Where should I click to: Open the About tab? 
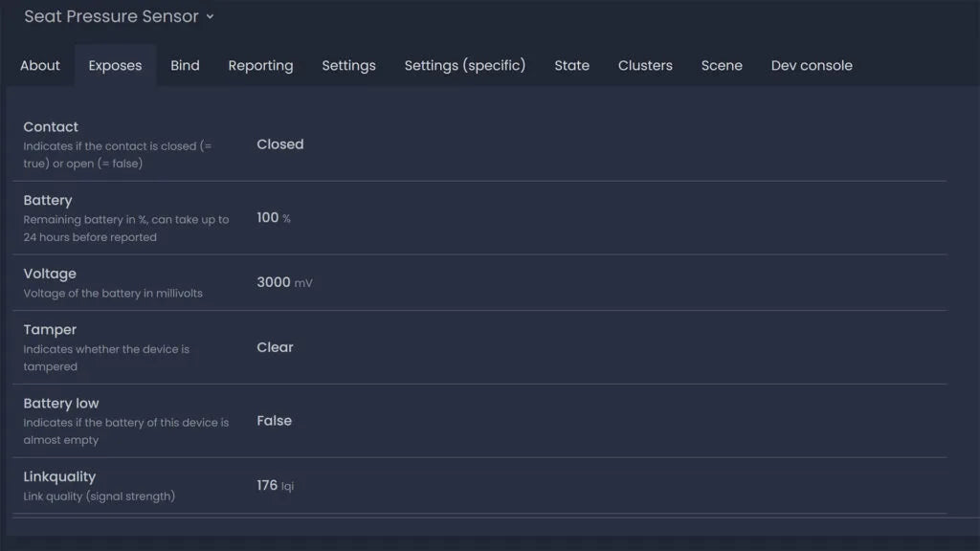(40, 66)
